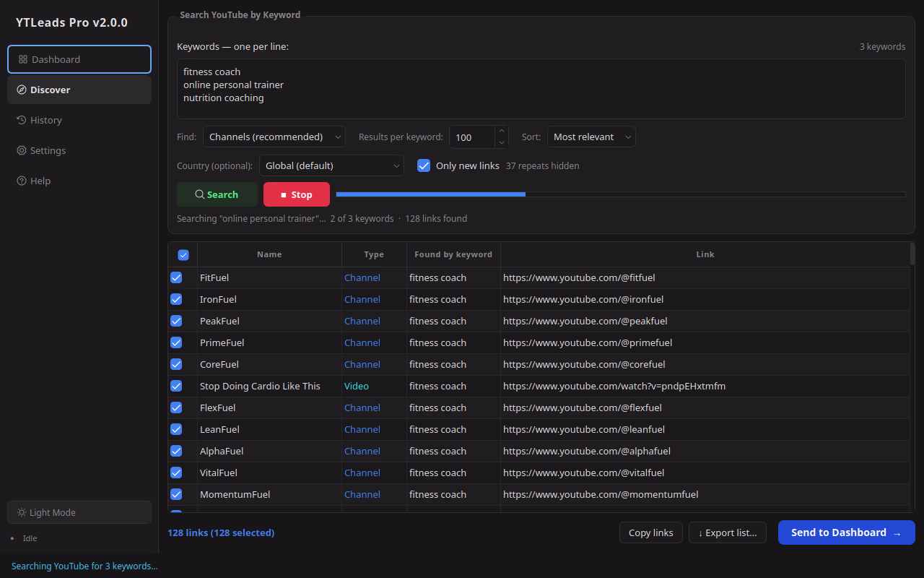Uncheck the PrimeFuel row checkbox
Image resolution: width=924 pixels, height=578 pixels.
click(x=176, y=342)
